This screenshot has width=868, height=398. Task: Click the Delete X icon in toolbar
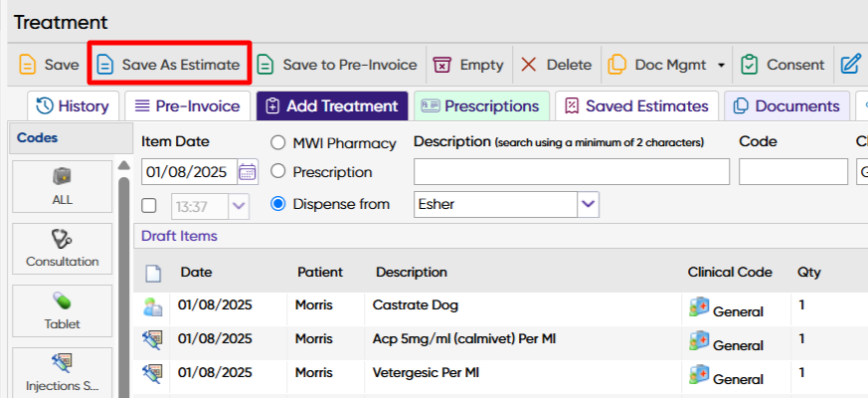(x=529, y=65)
